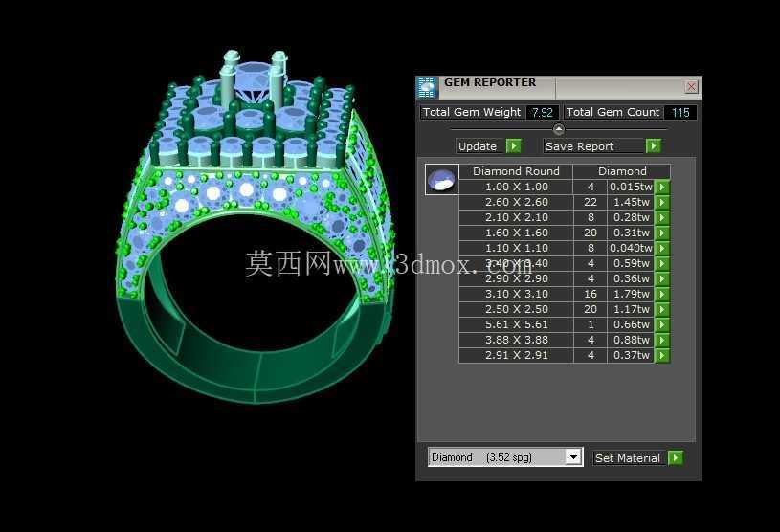Click green arrow for 5.61 X 5.61 row
The height and width of the screenshot is (532, 780).
[x=662, y=324]
